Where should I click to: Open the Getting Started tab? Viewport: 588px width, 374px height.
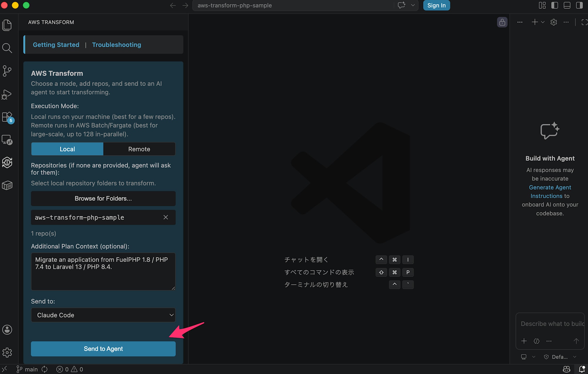pos(56,45)
